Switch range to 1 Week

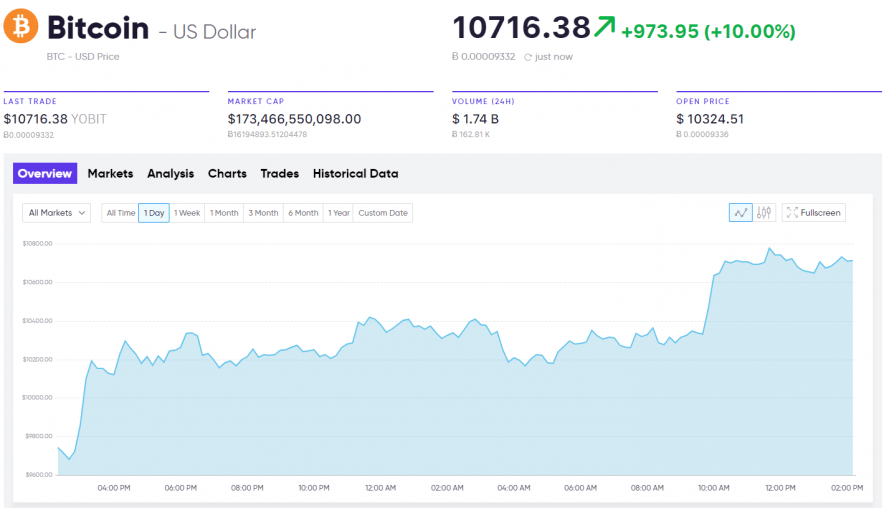point(187,213)
